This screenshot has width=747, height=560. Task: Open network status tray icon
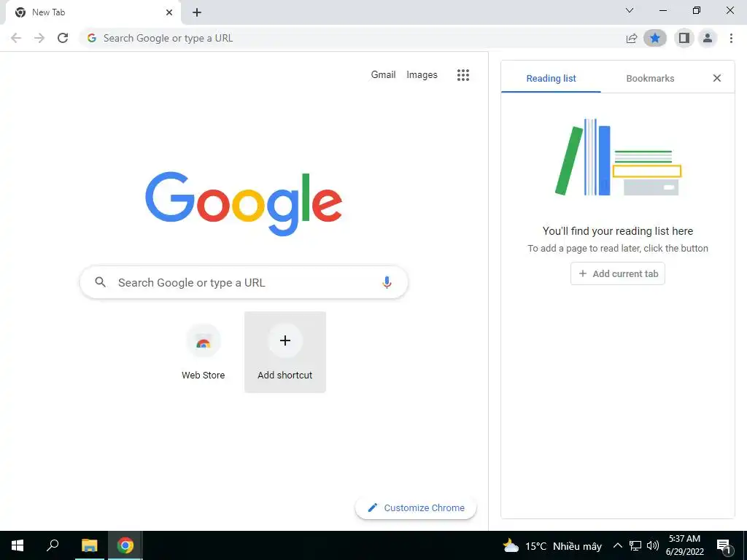click(635, 545)
